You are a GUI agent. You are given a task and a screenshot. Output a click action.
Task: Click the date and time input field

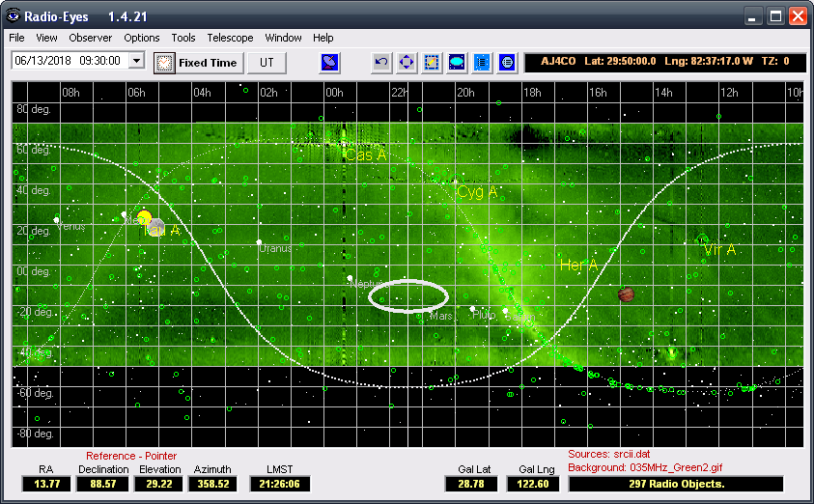click(69, 61)
